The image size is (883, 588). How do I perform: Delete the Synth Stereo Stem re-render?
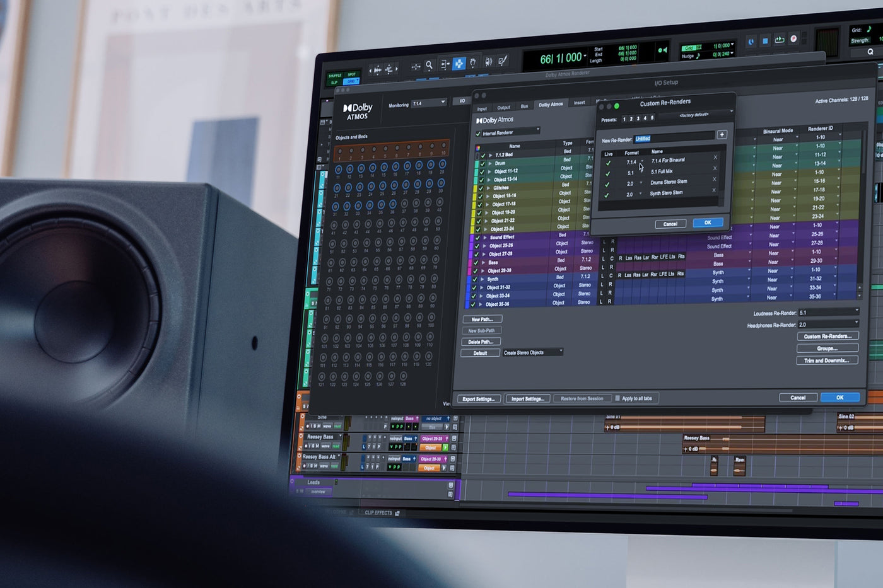tap(714, 190)
